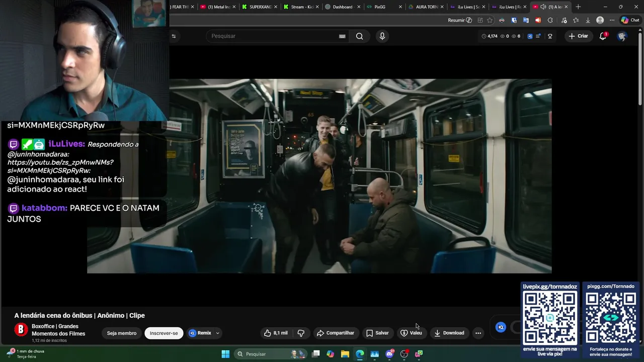Click the katabbom chat username
This screenshot has width=644, height=362.
[x=44, y=208]
